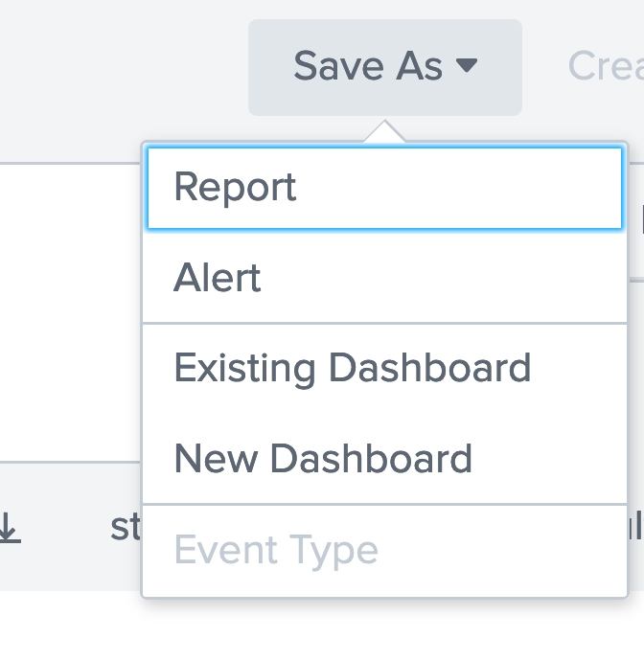Add the search to an Existing Dashboard
Viewport: 644px width, 661px height.
[352, 369]
